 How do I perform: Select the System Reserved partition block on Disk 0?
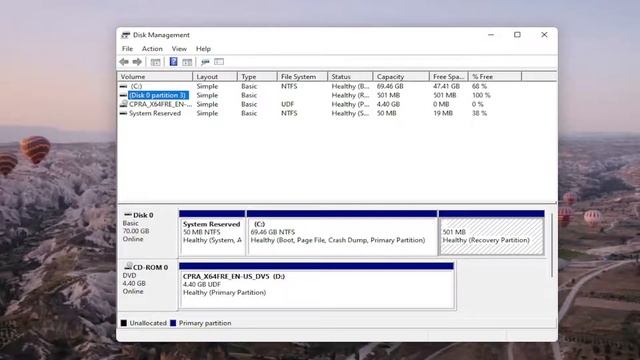[212, 233]
